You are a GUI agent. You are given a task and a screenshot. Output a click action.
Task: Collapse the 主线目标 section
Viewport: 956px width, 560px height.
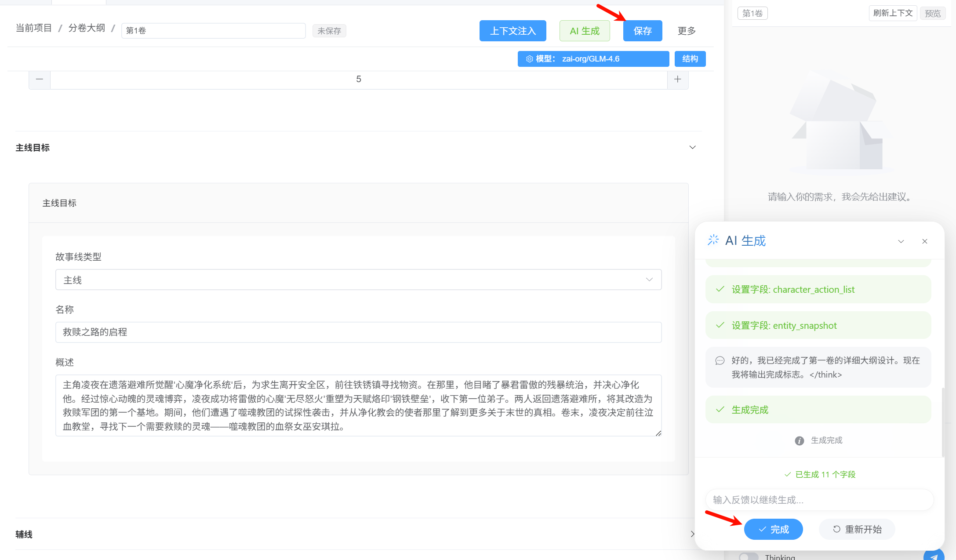point(692,147)
